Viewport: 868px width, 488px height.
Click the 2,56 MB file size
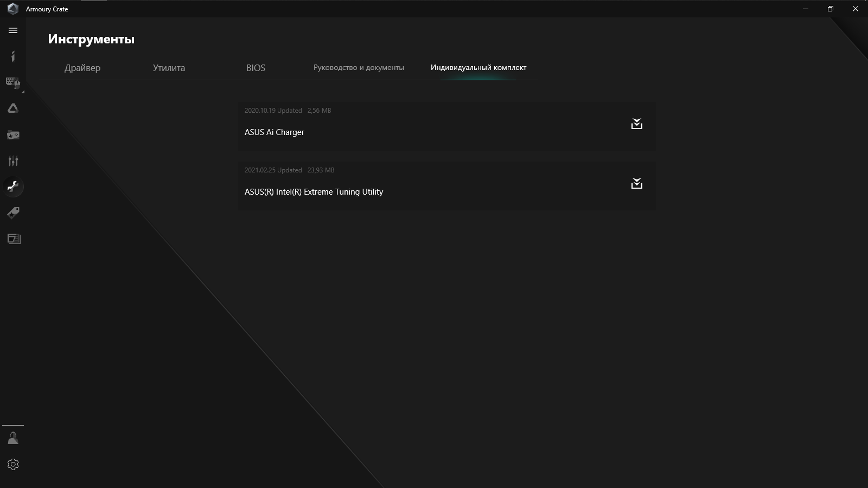click(319, 111)
